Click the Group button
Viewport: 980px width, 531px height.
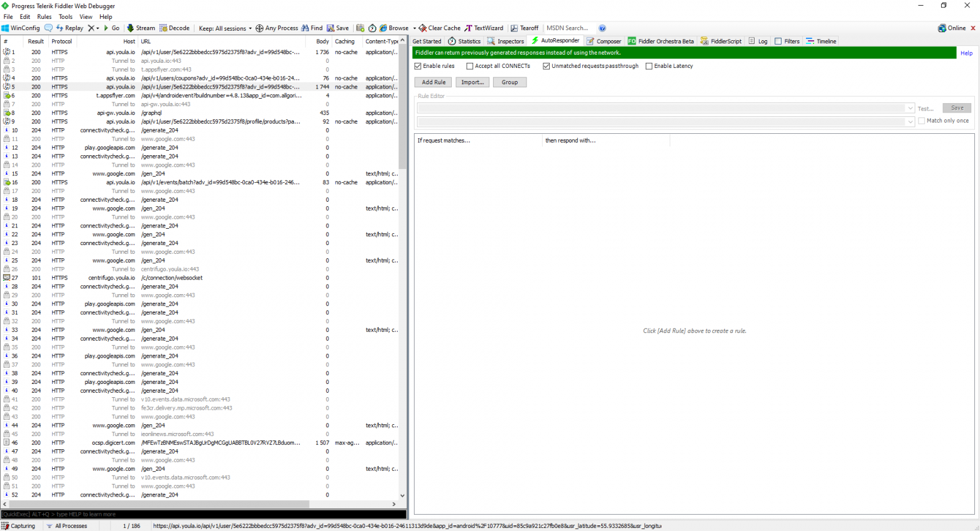click(x=509, y=82)
